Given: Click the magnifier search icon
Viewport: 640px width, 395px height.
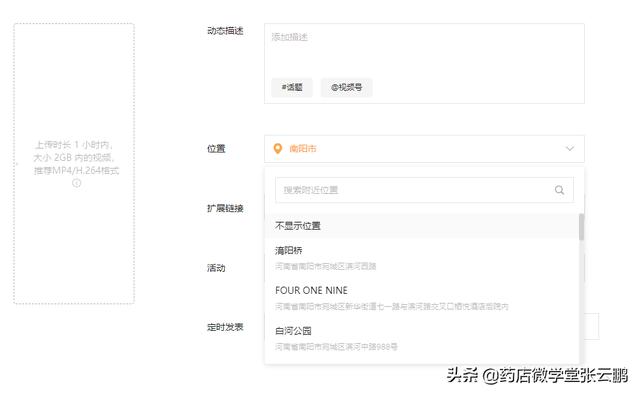Looking at the screenshot, I should pyautogui.click(x=559, y=190).
